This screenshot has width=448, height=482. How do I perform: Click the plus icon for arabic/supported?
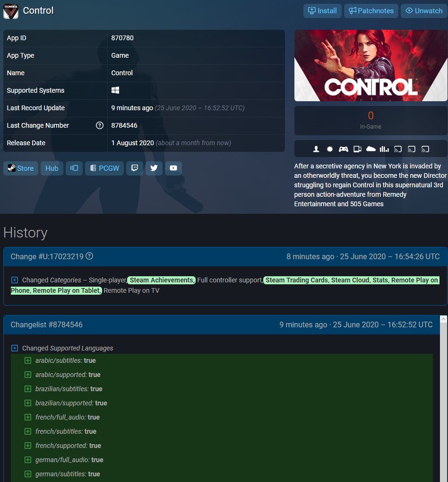[27, 375]
